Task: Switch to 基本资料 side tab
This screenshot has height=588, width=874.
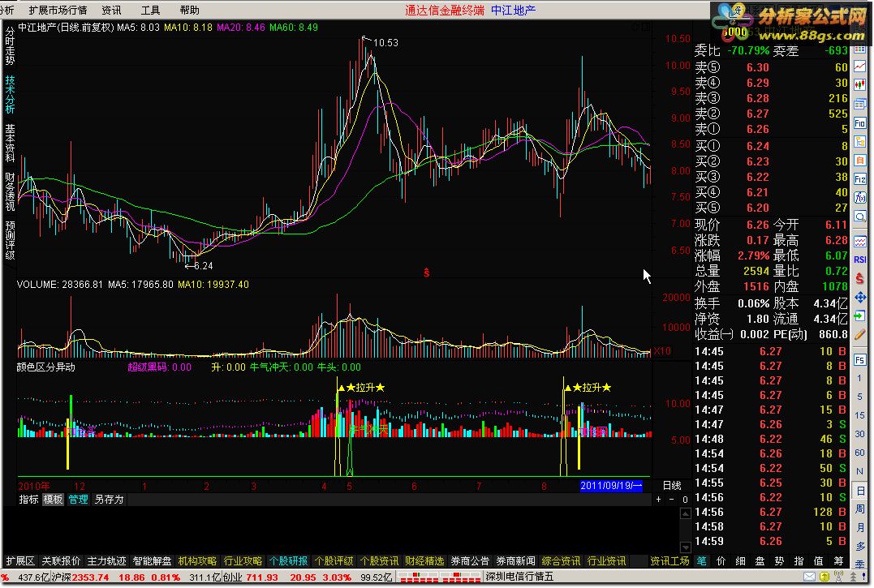Action: point(10,143)
